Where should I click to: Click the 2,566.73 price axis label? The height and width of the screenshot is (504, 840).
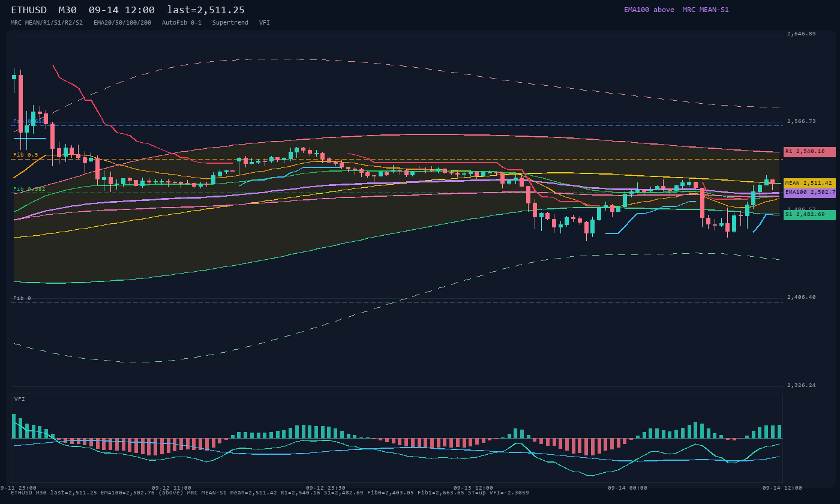[801, 121]
